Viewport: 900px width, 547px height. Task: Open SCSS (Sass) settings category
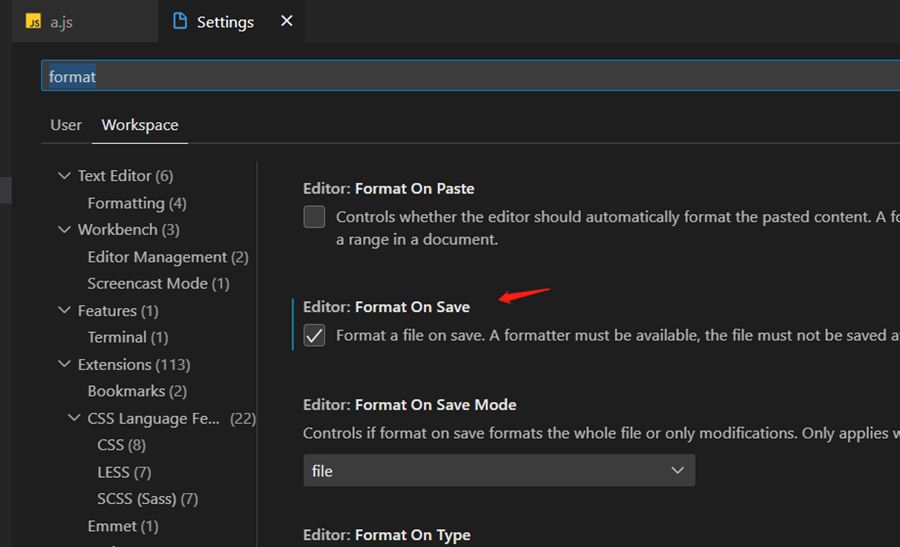click(147, 499)
